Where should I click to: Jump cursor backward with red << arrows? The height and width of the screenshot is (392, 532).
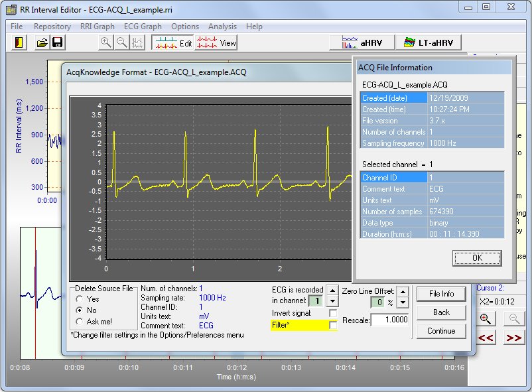click(x=486, y=338)
